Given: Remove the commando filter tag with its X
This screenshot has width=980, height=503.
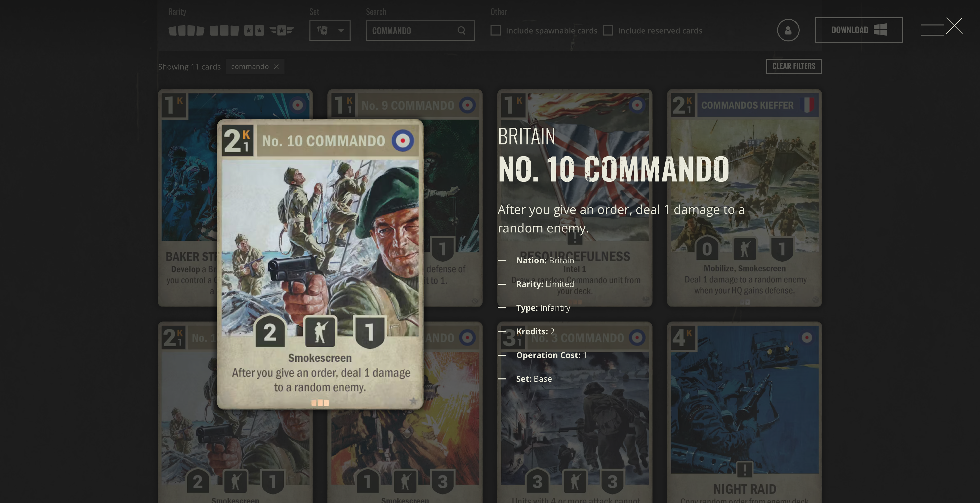Looking at the screenshot, I should [x=276, y=67].
